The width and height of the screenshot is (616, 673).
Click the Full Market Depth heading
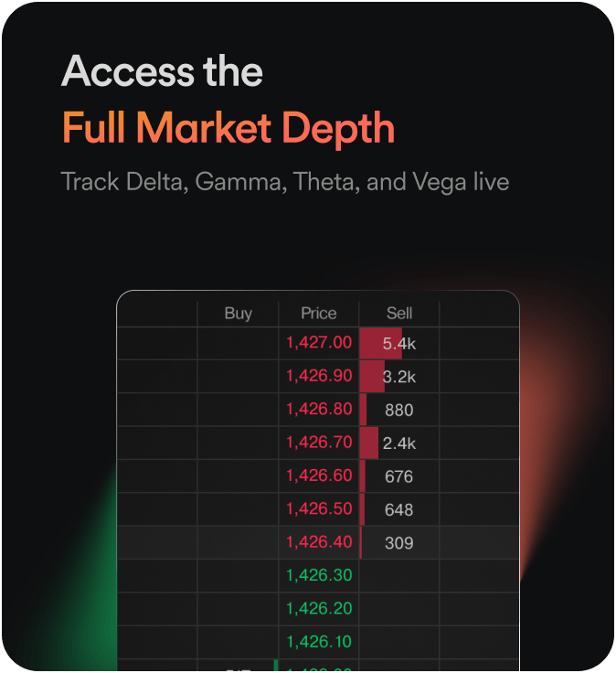(228, 128)
